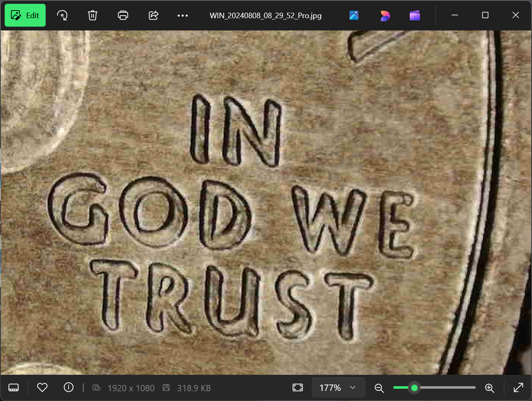Maximize the Photos window

[485, 15]
